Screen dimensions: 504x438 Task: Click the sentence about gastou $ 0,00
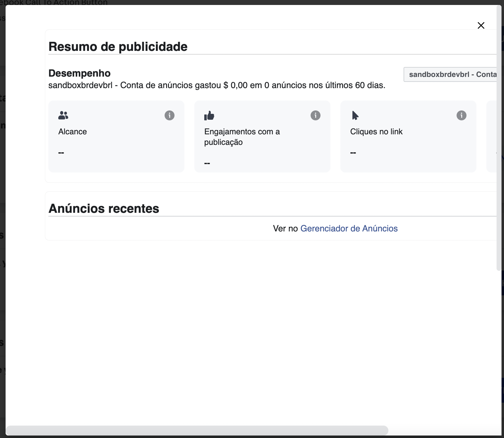(x=217, y=85)
